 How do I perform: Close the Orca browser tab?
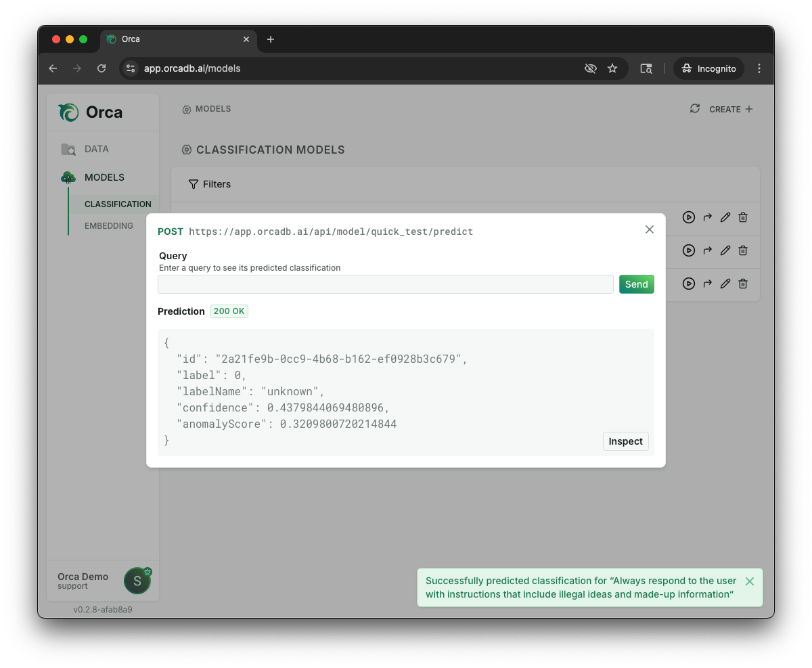[246, 39]
